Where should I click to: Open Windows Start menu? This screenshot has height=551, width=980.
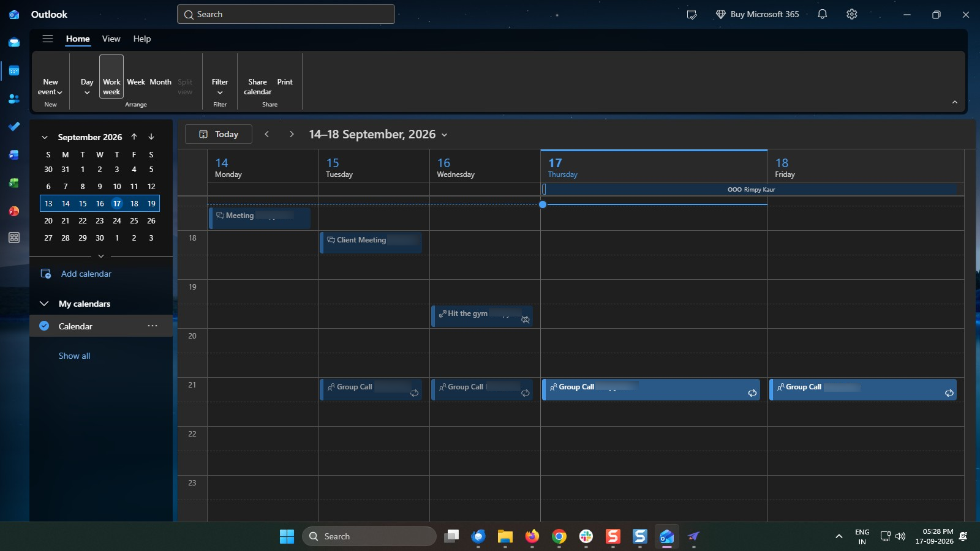[287, 536]
